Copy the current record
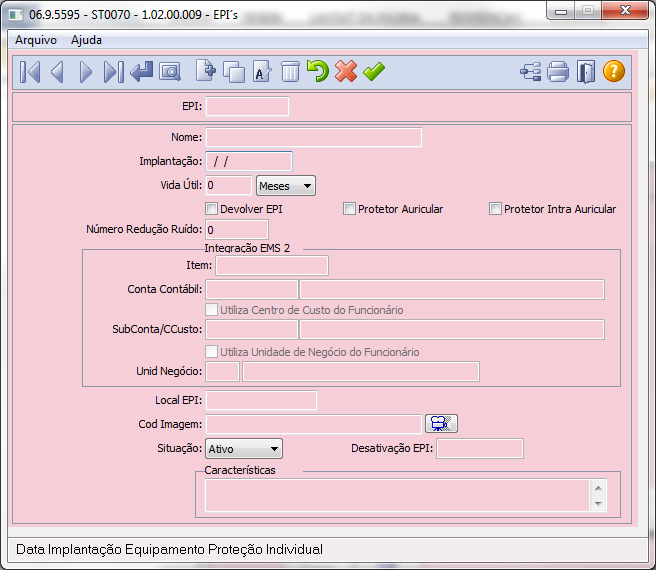Image resolution: width=656 pixels, height=570 pixels. (234, 72)
